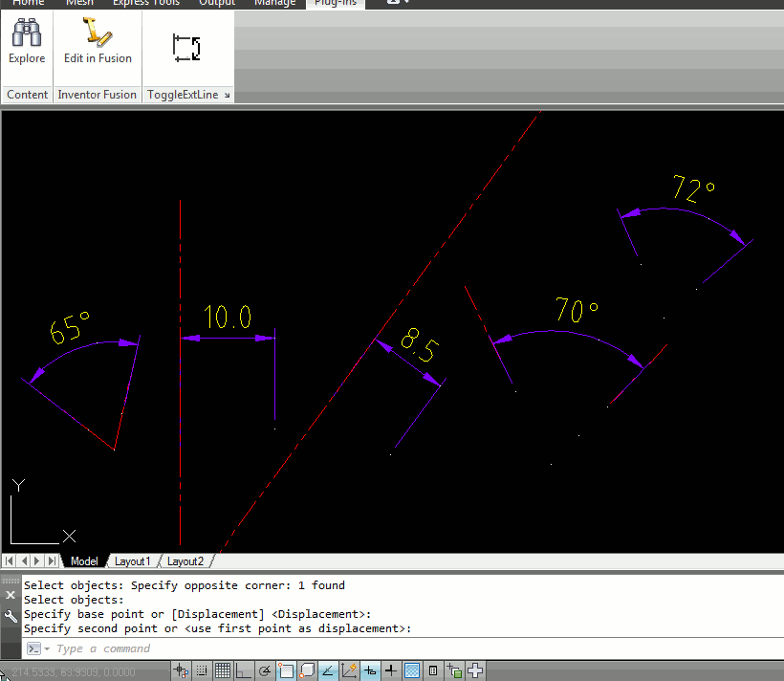
Task: Select the 65° angular dimension text
Action: click(x=70, y=328)
